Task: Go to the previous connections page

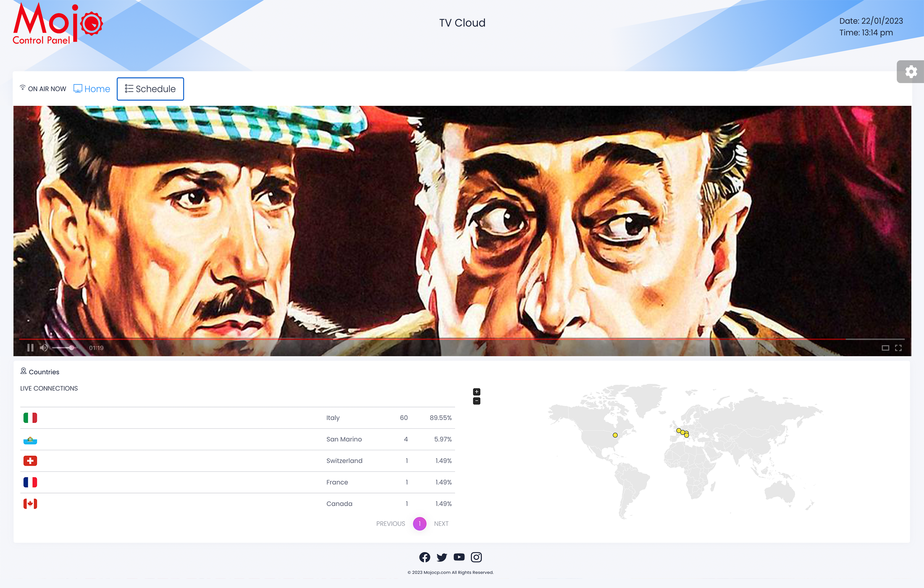Action: coord(391,524)
